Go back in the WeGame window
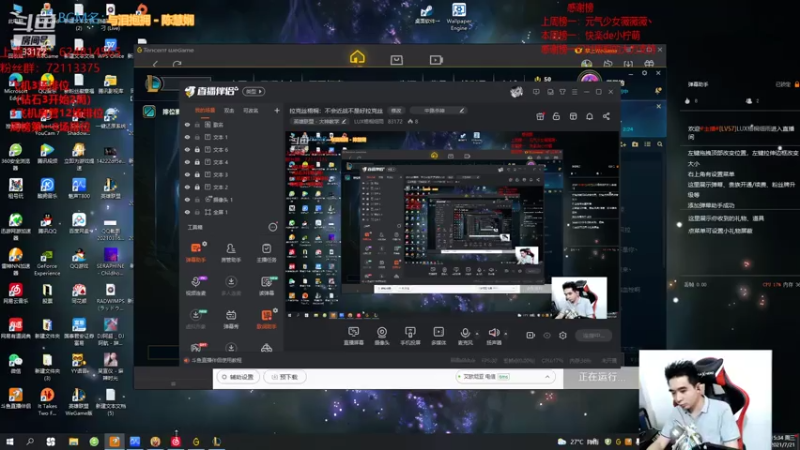The height and width of the screenshot is (450, 800). pos(155,64)
